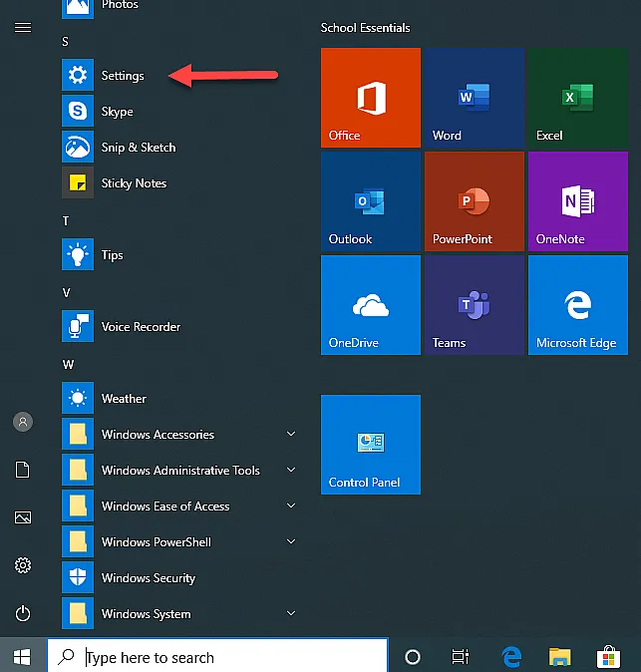
Task: Launch Word from the tile
Action: 475,98
